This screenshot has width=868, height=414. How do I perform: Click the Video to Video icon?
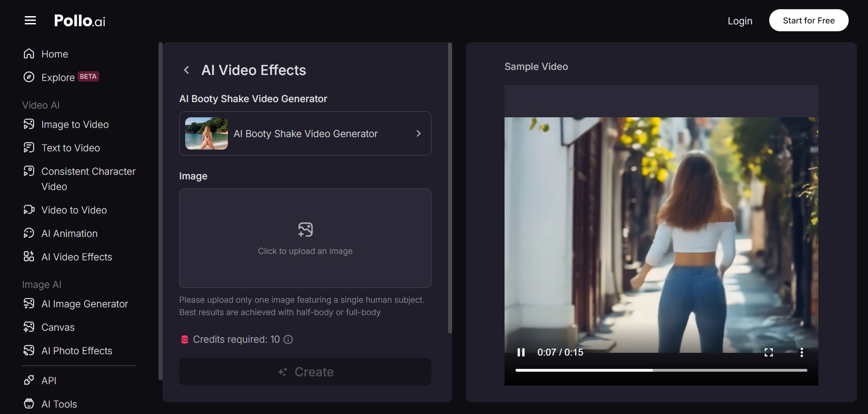coord(29,210)
